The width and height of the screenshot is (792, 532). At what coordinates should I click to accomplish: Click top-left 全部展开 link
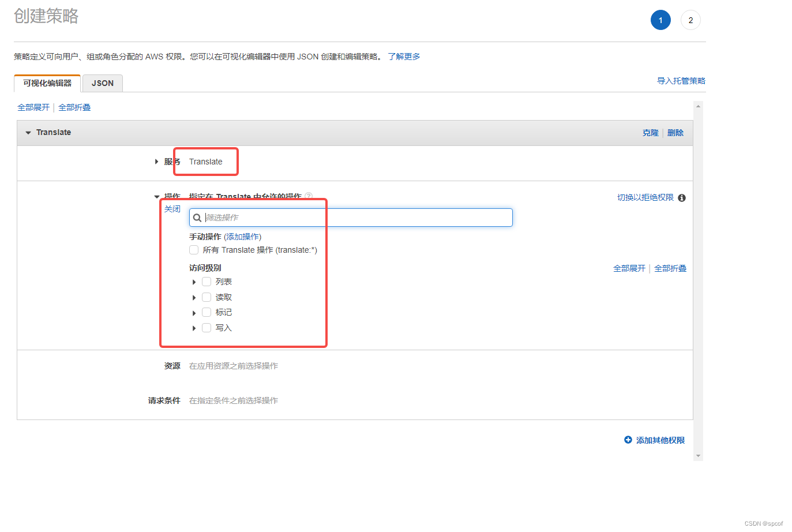[33, 107]
